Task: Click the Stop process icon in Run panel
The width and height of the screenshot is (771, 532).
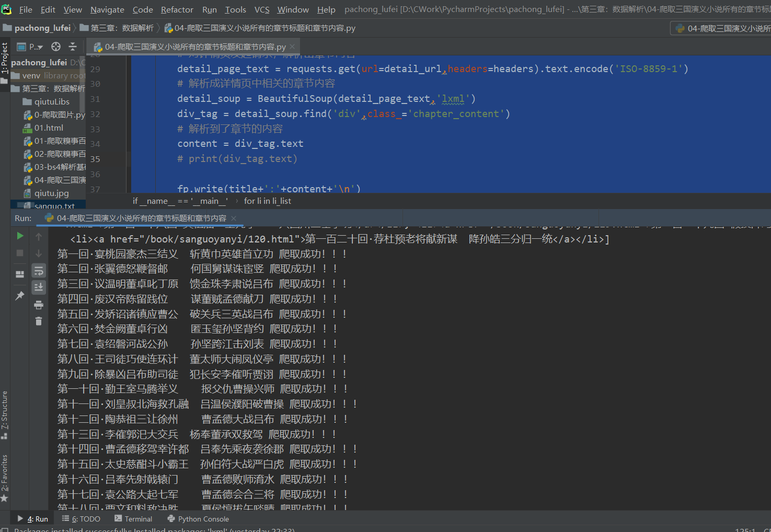Action: tap(20, 253)
